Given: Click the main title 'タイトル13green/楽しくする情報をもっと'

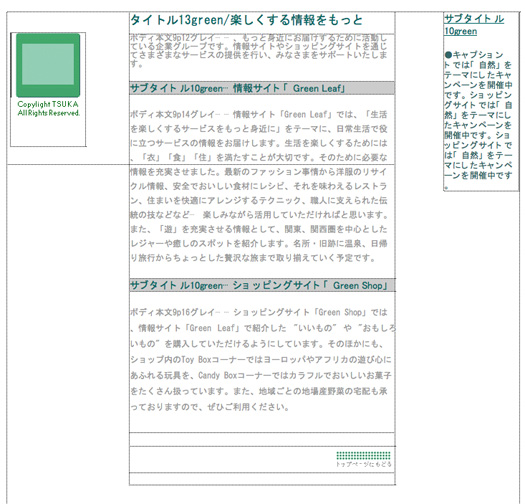Looking at the screenshot, I should pos(246,20).
